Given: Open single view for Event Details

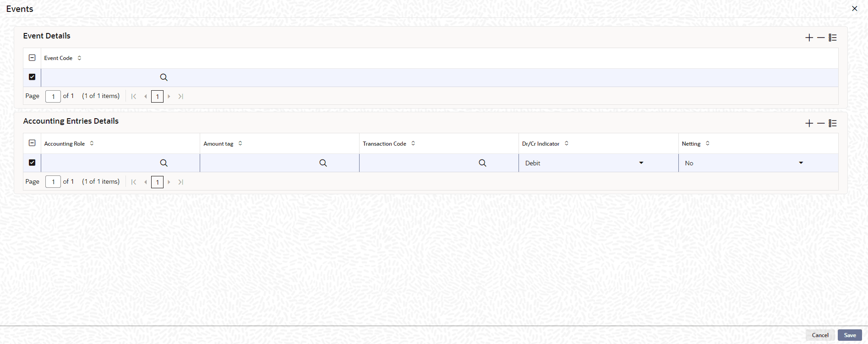Looking at the screenshot, I should pyautogui.click(x=833, y=38).
